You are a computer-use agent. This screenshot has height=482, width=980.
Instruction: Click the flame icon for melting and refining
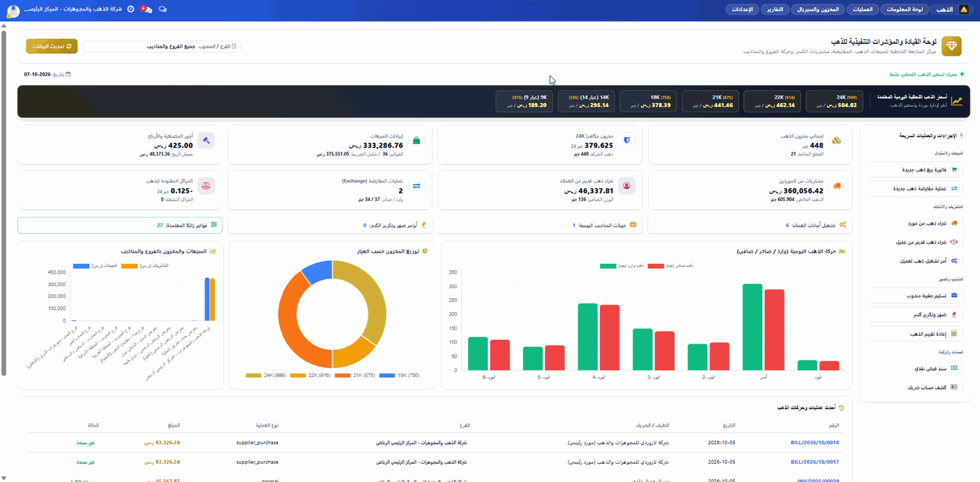pos(953,315)
